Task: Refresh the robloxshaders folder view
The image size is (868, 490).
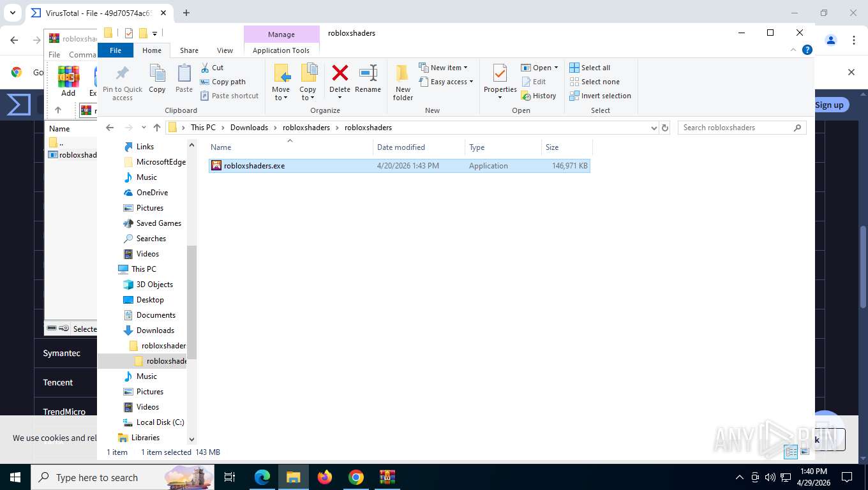Action: (665, 128)
